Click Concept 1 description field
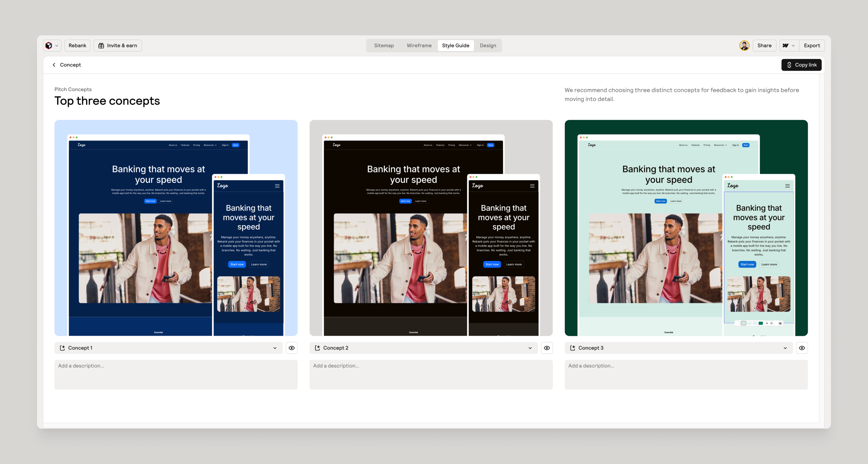This screenshot has width=868, height=464. pos(176,374)
